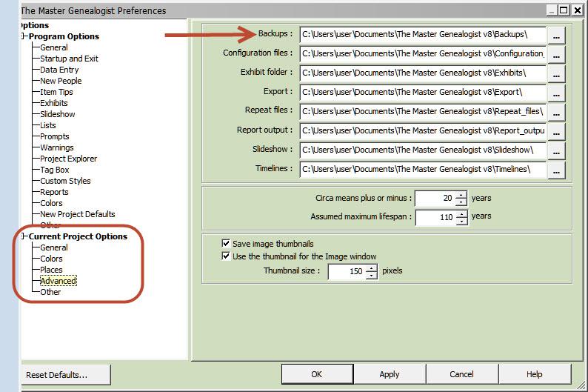588x392 pixels.
Task: Decrease the Circa plus or minus years
Action: coord(461,202)
